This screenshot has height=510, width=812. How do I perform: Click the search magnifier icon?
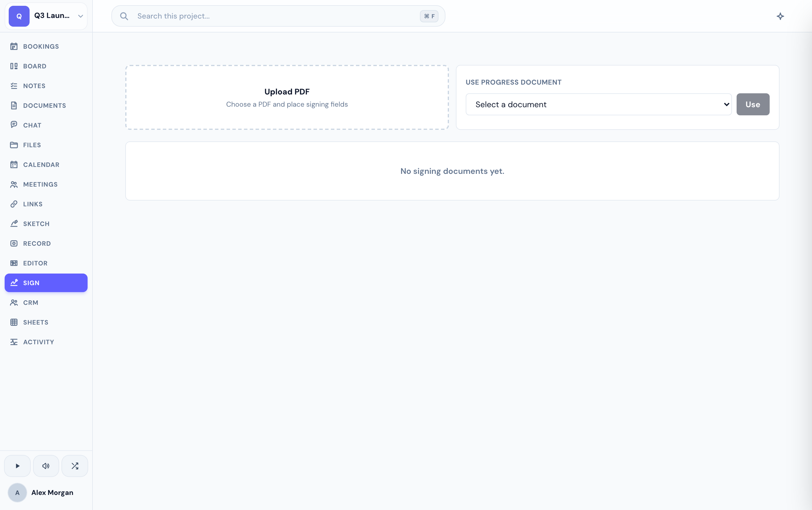124,16
